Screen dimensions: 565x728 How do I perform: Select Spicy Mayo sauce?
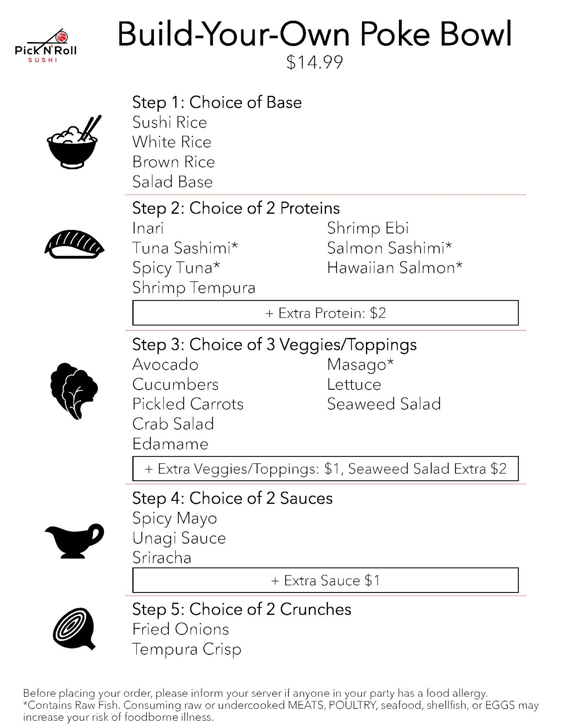[175, 518]
